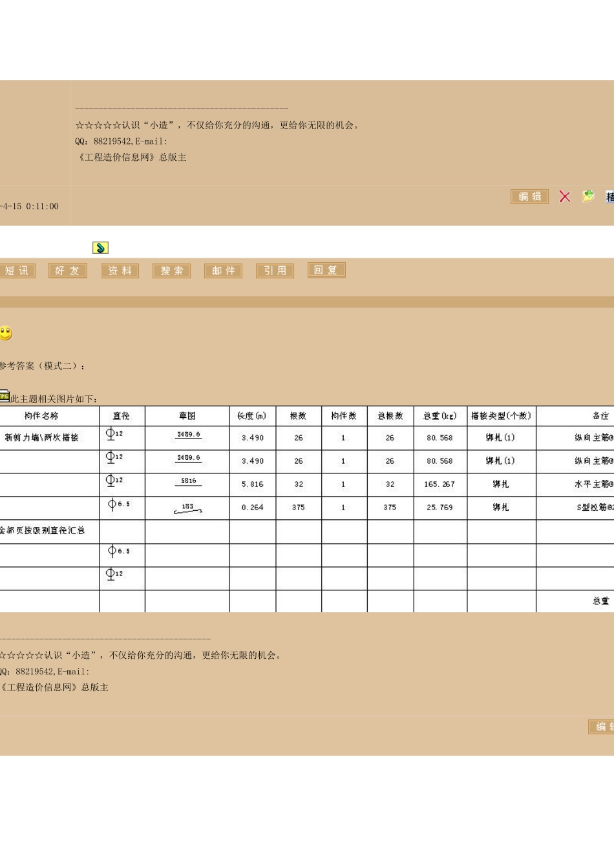
Task: Click the cell 新剪力墙\两次搭接
Action: 41,438
